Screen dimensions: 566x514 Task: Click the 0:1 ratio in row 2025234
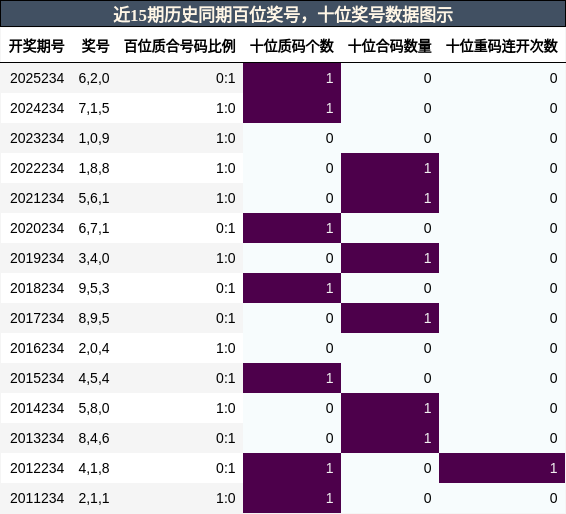(x=226, y=78)
